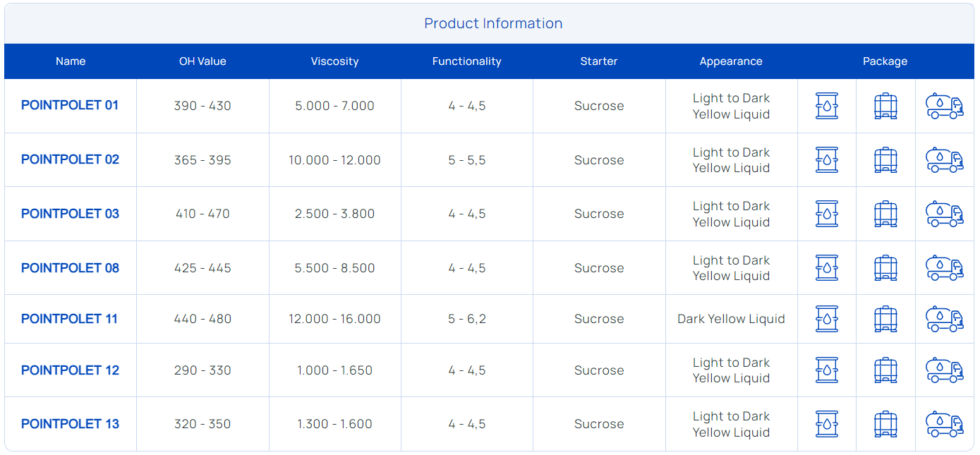Open the POINTPOLET 12 product link
Viewport: 980px width, 455px height.
(70, 370)
